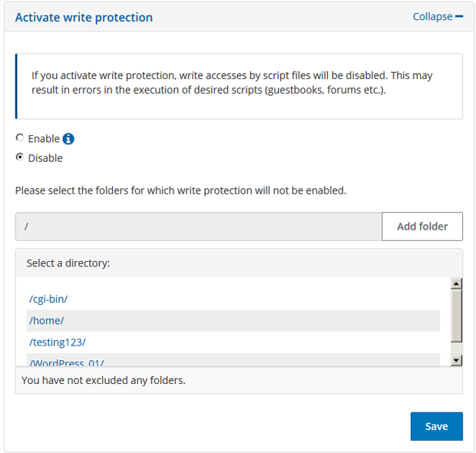Select the Enable radio button
Image resolution: width=476 pixels, height=453 pixels.
click(20, 138)
